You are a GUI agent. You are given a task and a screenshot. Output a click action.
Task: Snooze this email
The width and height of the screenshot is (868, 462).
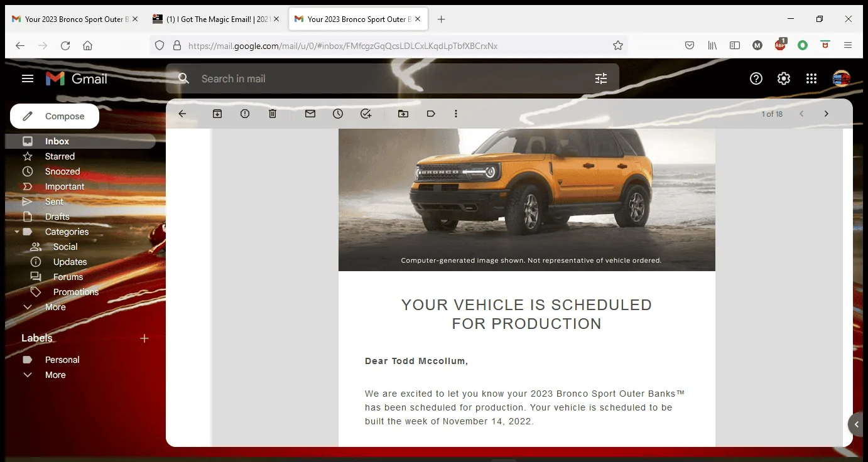337,114
